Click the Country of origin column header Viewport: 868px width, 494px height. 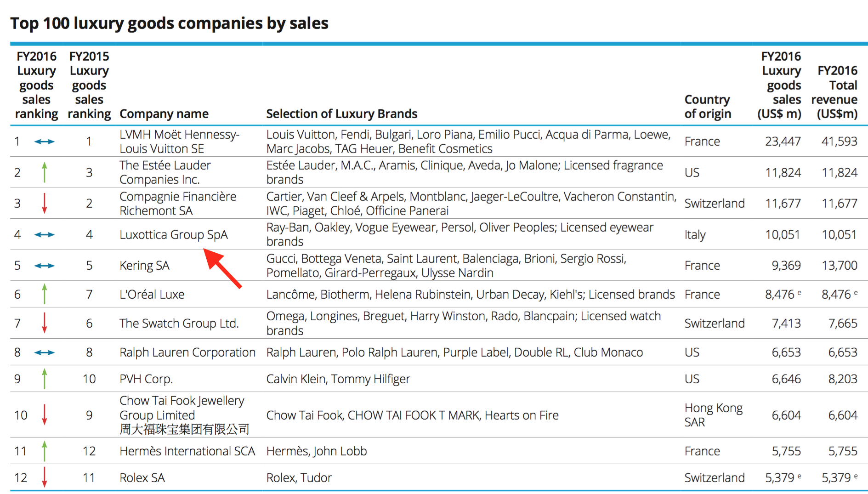pyautogui.click(x=707, y=107)
